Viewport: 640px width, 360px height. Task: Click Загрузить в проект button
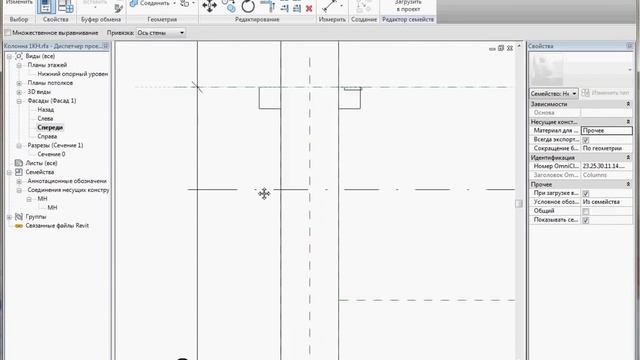[x=408, y=6]
